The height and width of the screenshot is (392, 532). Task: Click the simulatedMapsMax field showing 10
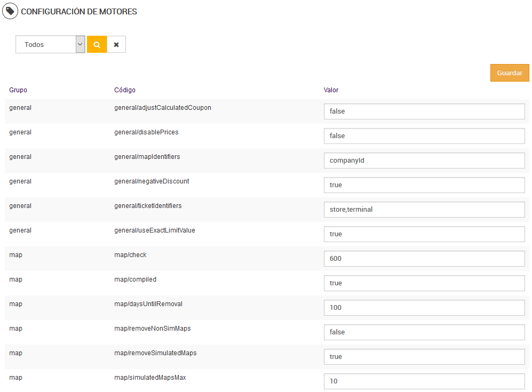[x=424, y=381]
